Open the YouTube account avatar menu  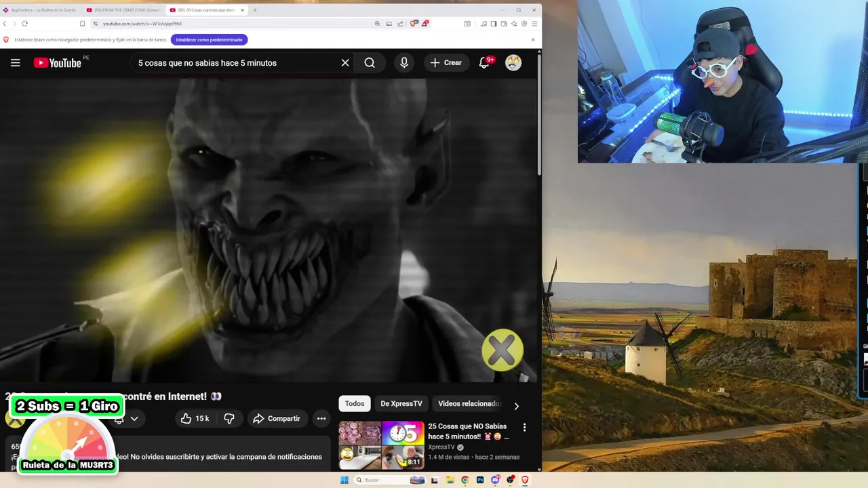[x=513, y=63]
